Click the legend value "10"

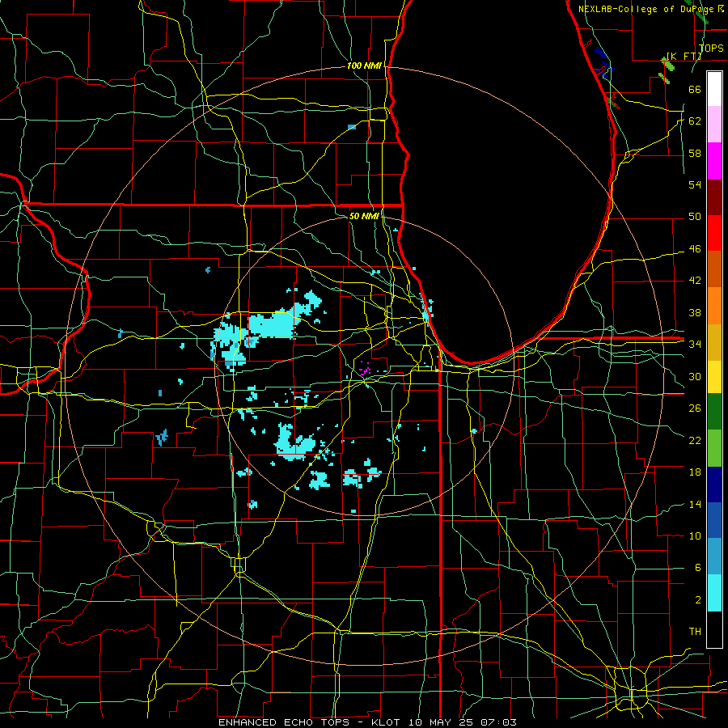[x=695, y=535]
